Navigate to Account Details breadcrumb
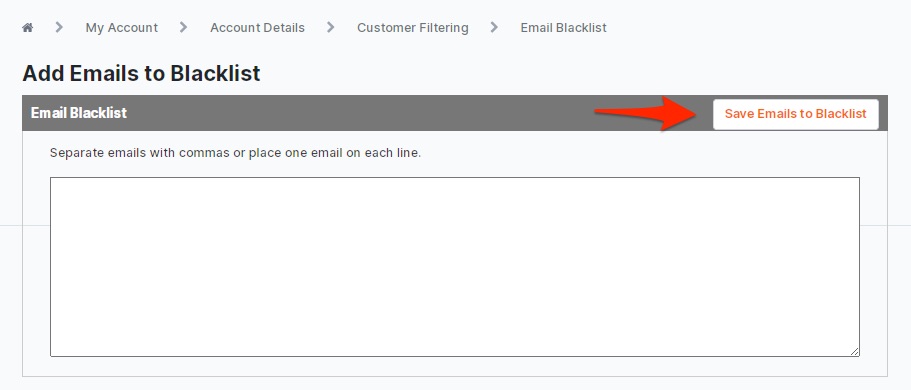This screenshot has height=390, width=911. pos(257,27)
